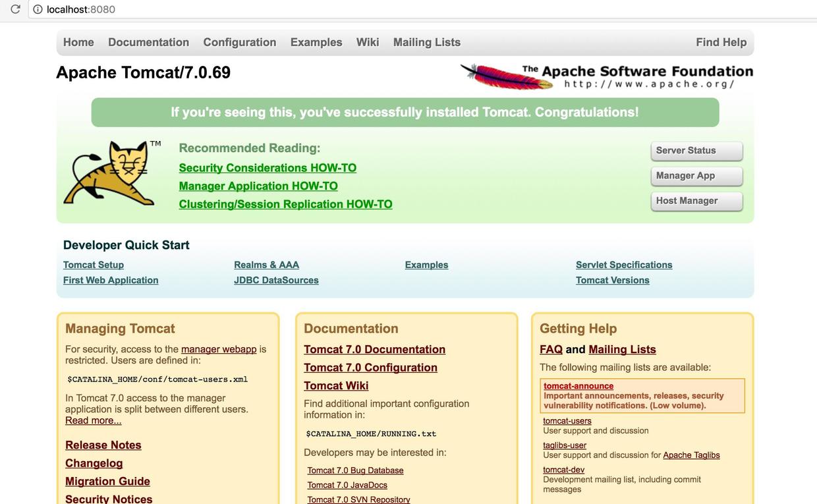Open Tomcat 7.0 Documentation link
The image size is (817, 504).
[x=374, y=350]
